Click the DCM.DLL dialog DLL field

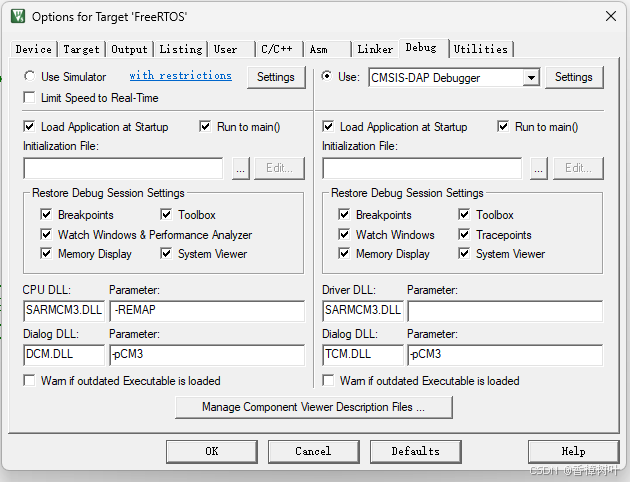tap(64, 355)
